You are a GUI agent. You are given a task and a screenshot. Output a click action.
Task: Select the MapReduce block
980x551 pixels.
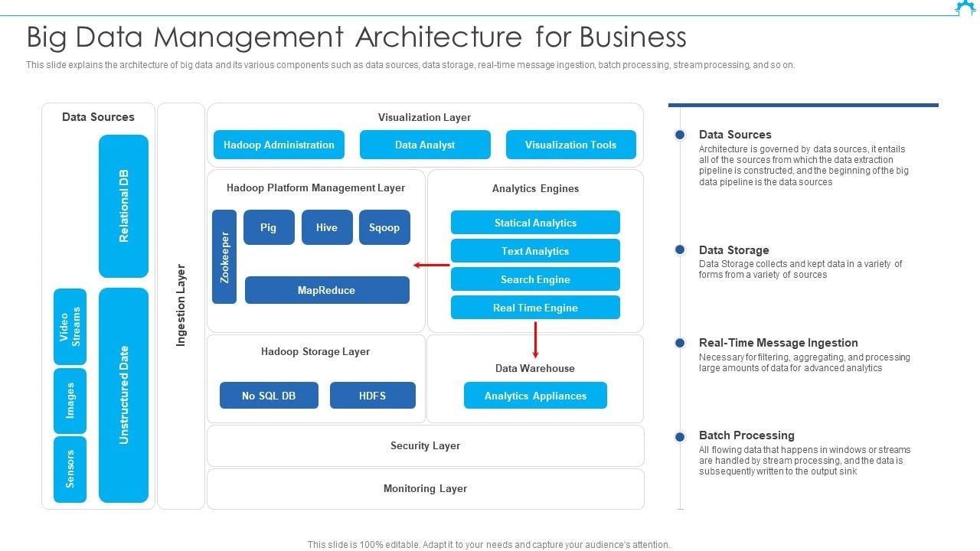click(327, 290)
